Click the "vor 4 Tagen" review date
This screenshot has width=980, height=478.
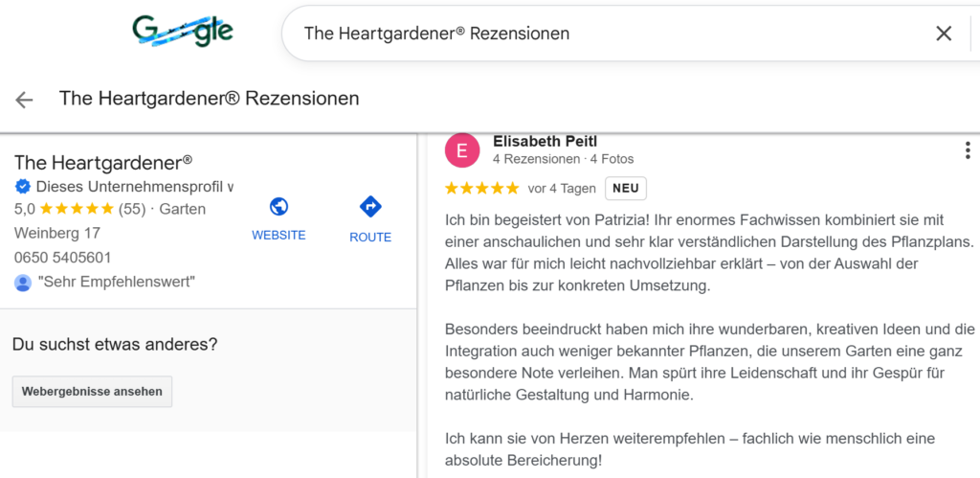point(562,189)
